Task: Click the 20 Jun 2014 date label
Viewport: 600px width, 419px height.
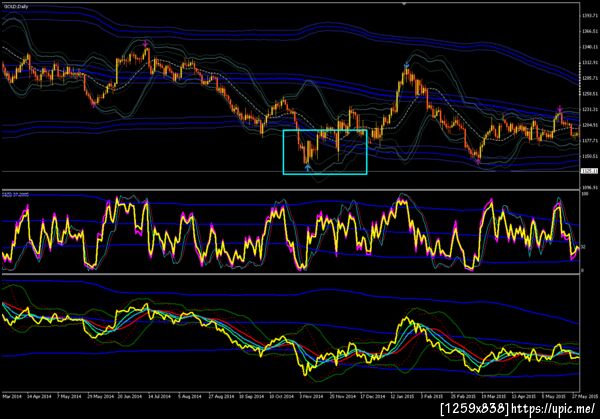Action: [x=130, y=396]
